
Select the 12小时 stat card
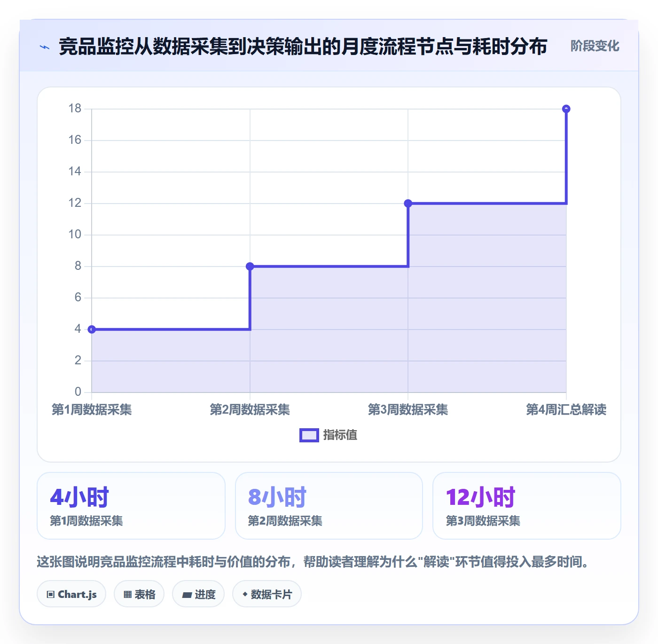[x=527, y=506]
